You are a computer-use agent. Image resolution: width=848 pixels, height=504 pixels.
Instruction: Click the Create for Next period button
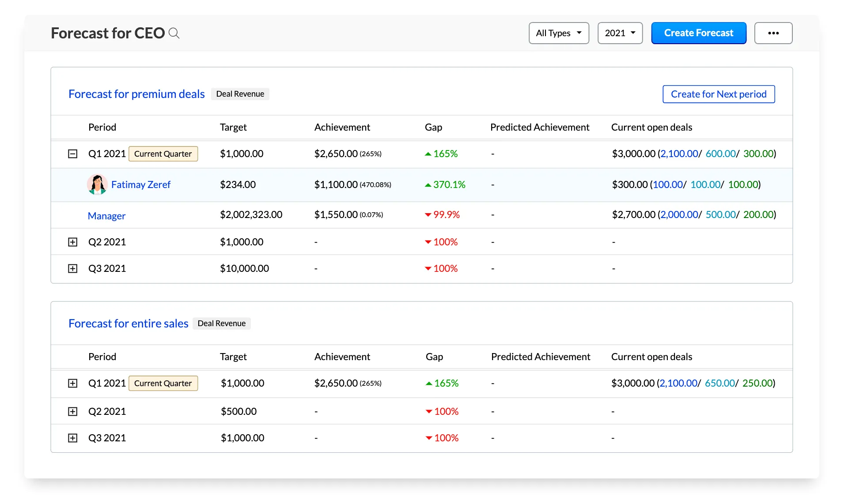coord(718,94)
